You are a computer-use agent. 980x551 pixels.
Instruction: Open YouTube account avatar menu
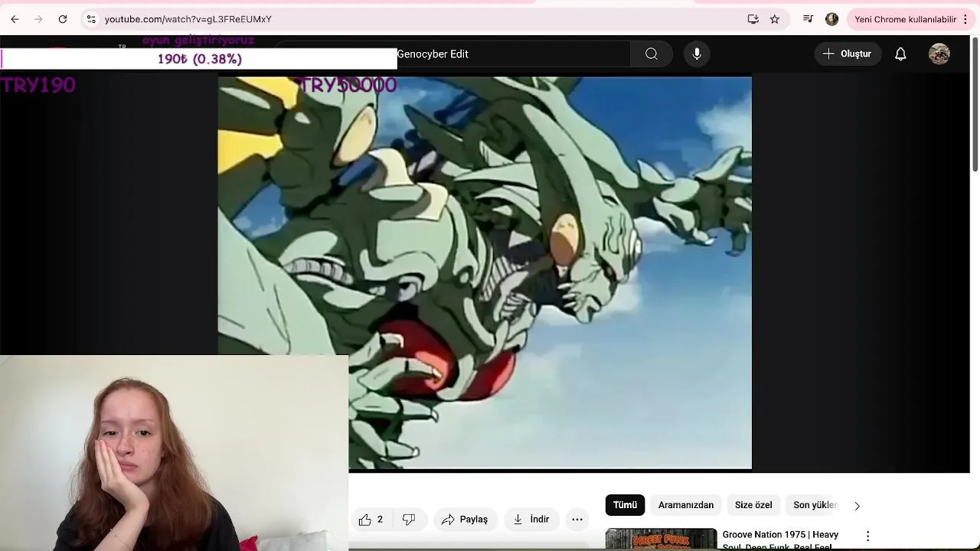click(x=939, y=54)
